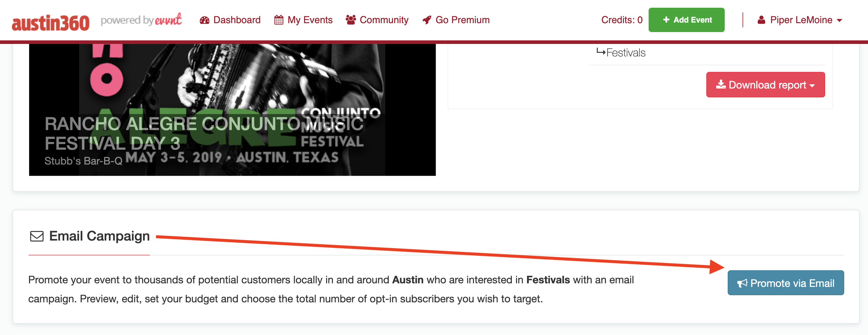
Task: Click the bold Festivals text in description
Action: [x=548, y=280]
